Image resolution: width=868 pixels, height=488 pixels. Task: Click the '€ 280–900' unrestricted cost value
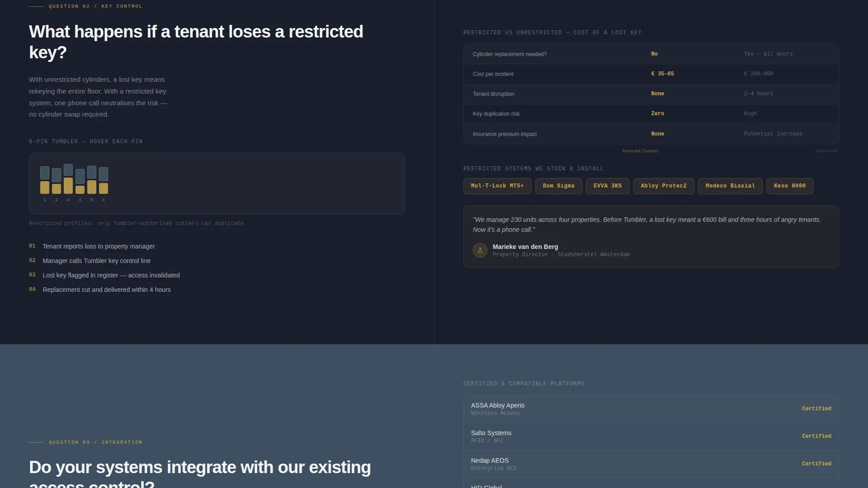[758, 74]
